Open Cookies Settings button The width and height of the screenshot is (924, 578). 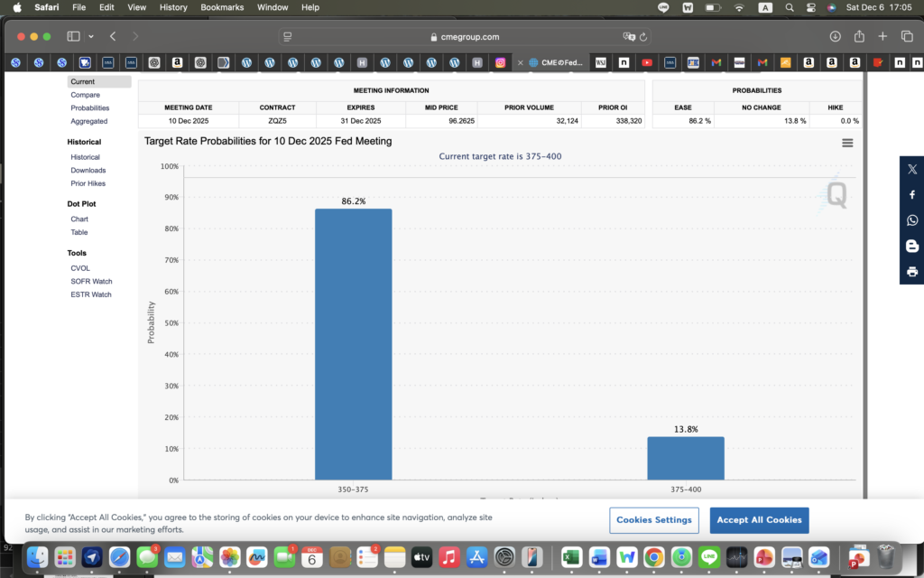pos(654,520)
